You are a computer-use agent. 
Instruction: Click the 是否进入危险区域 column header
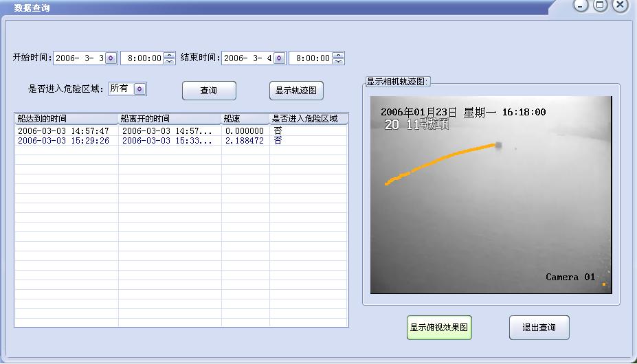coord(308,119)
